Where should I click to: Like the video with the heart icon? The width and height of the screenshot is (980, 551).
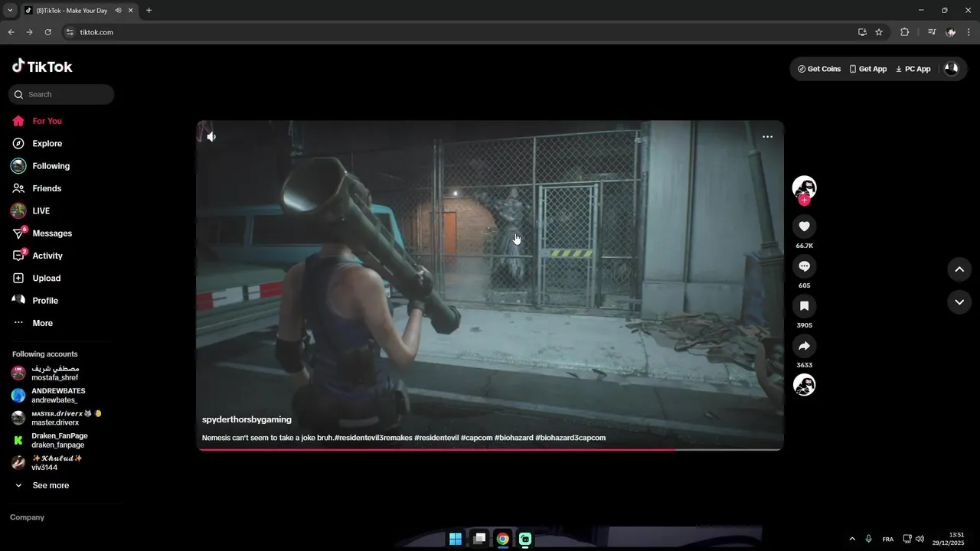point(804,227)
